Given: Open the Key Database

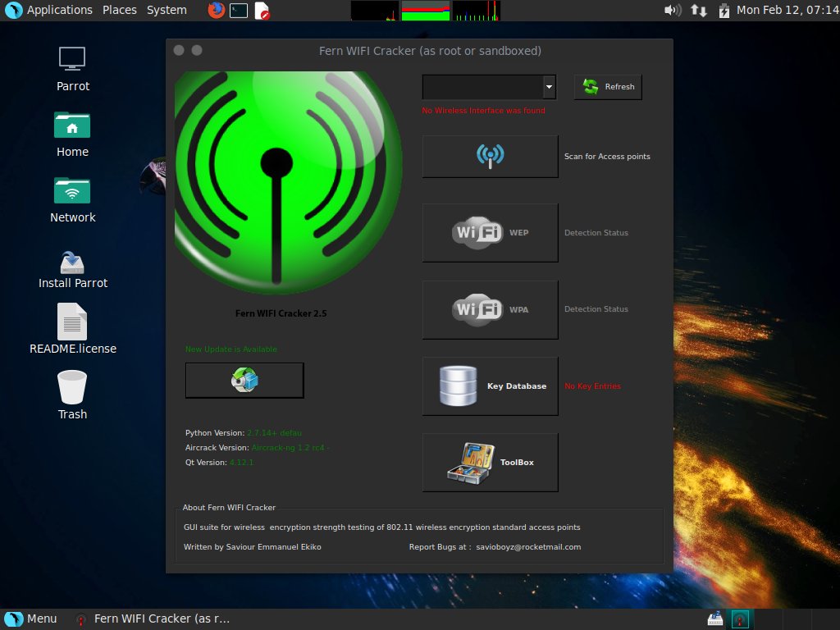Looking at the screenshot, I should (x=491, y=386).
